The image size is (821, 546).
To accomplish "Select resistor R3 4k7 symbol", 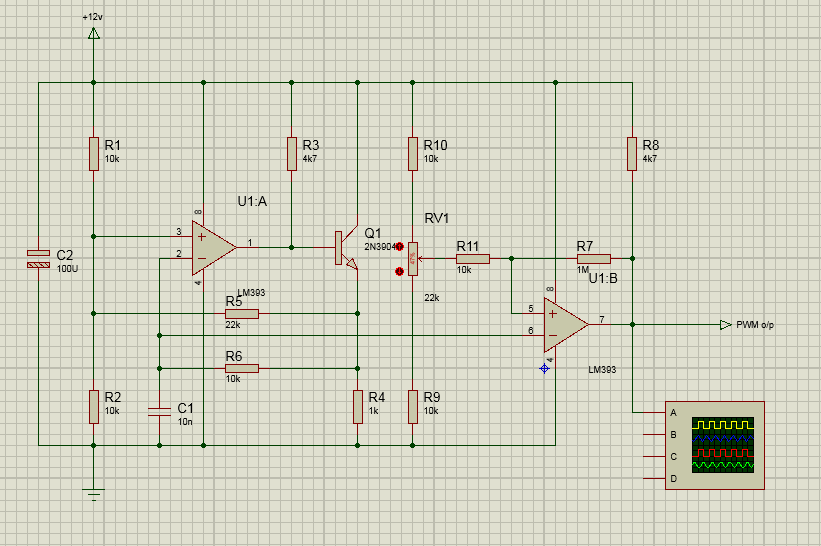I will (292, 154).
